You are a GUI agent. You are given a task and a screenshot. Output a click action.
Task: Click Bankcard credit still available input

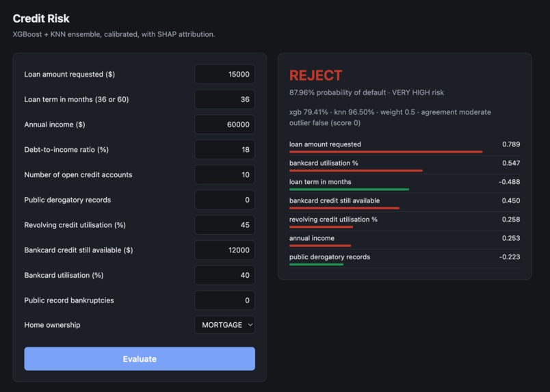[225, 250]
